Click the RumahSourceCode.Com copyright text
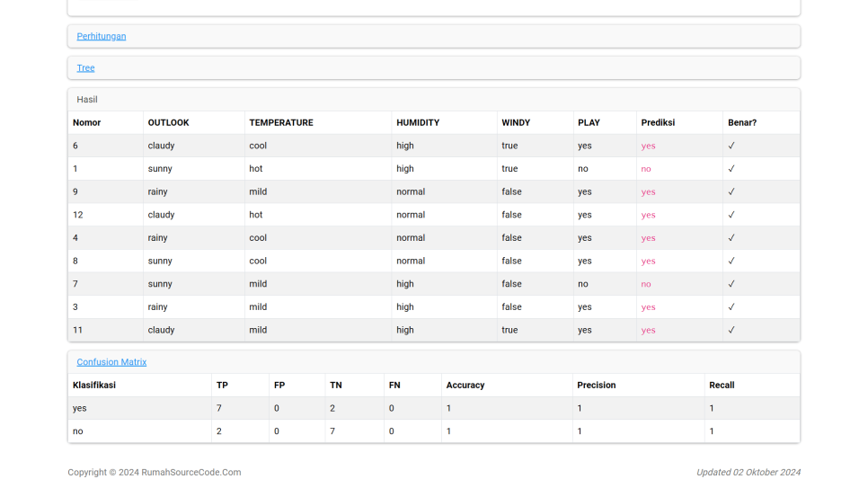 tap(155, 473)
